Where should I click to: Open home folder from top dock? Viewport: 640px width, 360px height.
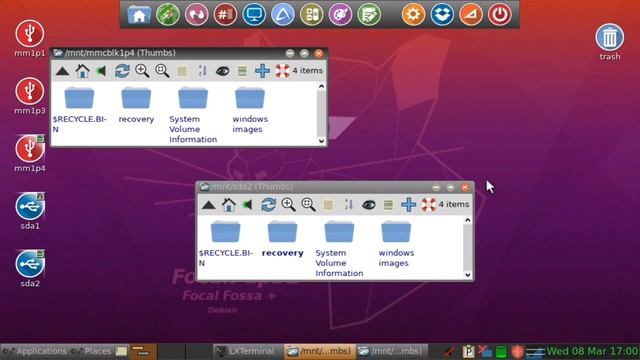coord(139,15)
